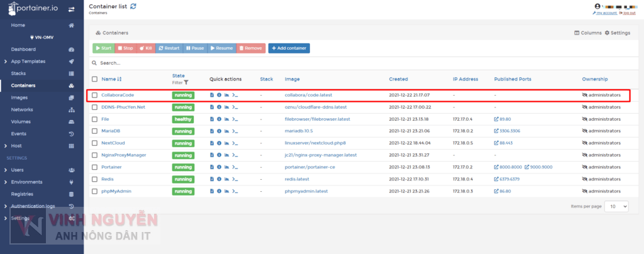Open inspect icon for Redis container
644x254 pixels.
219,179
